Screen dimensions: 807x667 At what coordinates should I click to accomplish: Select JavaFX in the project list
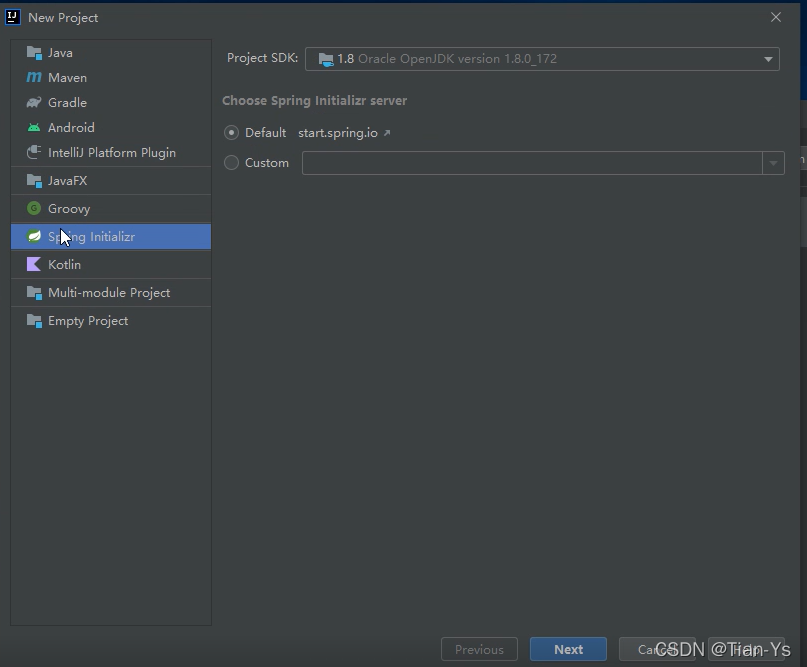[111, 181]
